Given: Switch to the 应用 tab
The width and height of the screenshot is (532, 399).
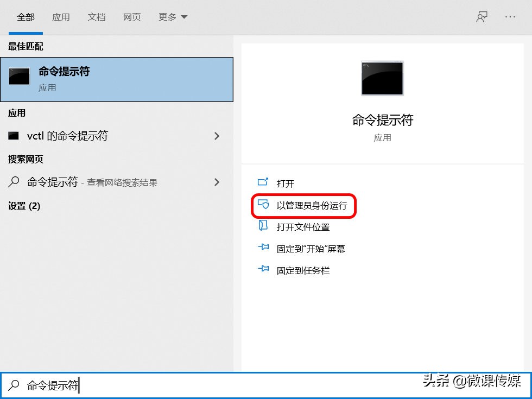Looking at the screenshot, I should pos(61,17).
